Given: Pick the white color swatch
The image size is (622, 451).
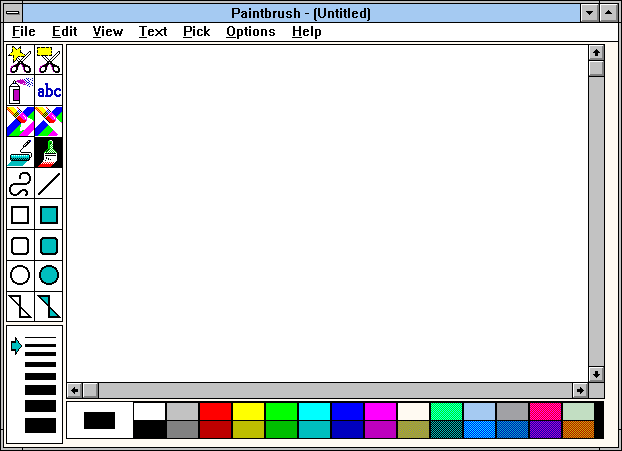Looking at the screenshot, I should coord(150,411).
